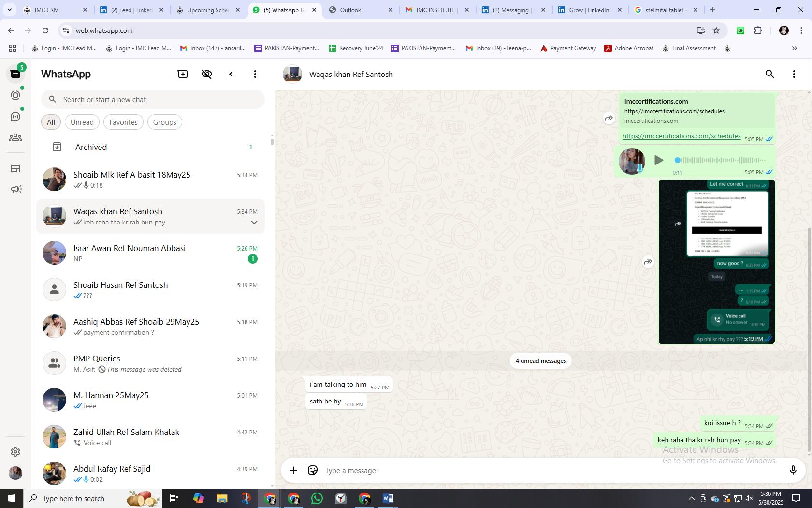Open WhatsApp app in taskbar
Viewport: 812px width, 508px height.
(317, 498)
